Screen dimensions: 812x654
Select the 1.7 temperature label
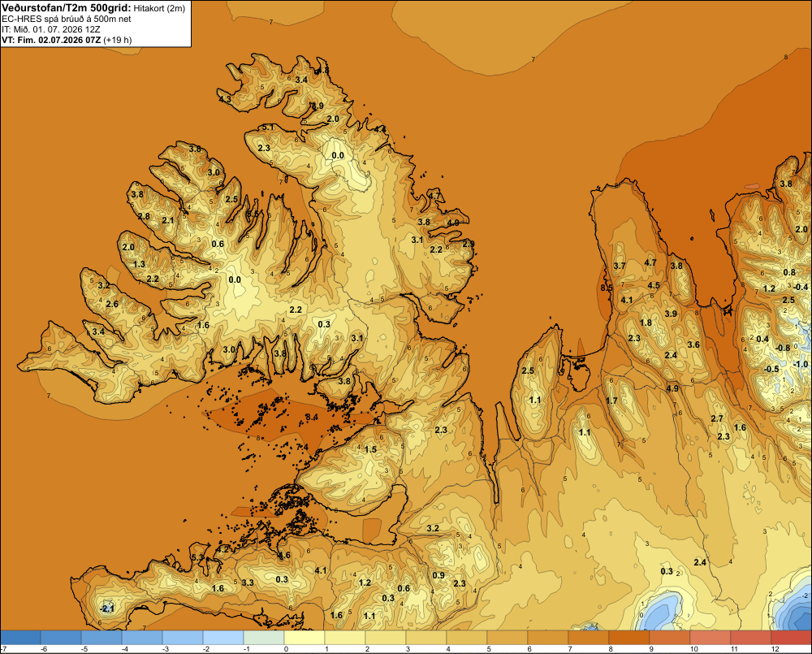611,401
